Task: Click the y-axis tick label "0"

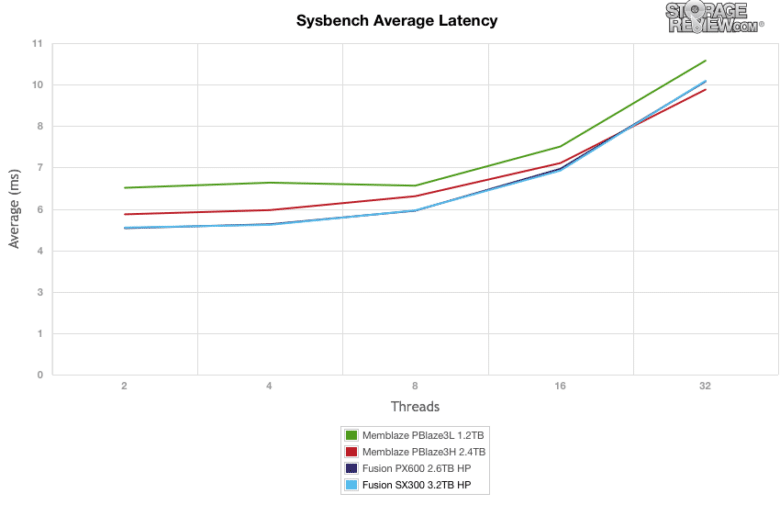Action: point(40,375)
